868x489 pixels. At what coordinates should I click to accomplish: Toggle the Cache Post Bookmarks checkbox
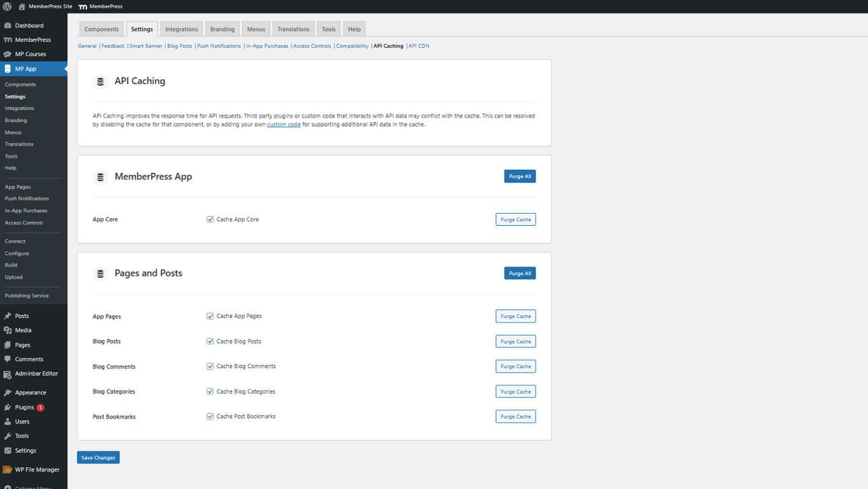[210, 417]
